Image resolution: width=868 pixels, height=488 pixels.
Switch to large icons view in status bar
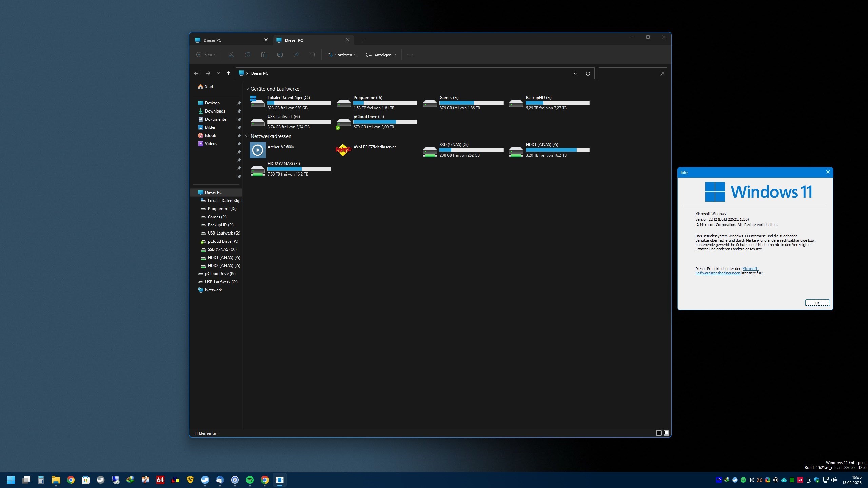(666, 433)
